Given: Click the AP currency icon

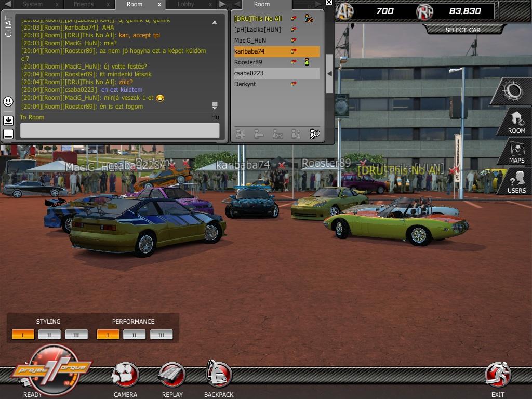Looking at the screenshot, I should click(x=345, y=11).
